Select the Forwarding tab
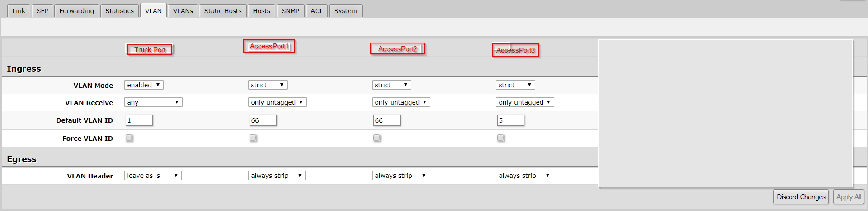This screenshot has height=211, width=868. pyautogui.click(x=76, y=11)
